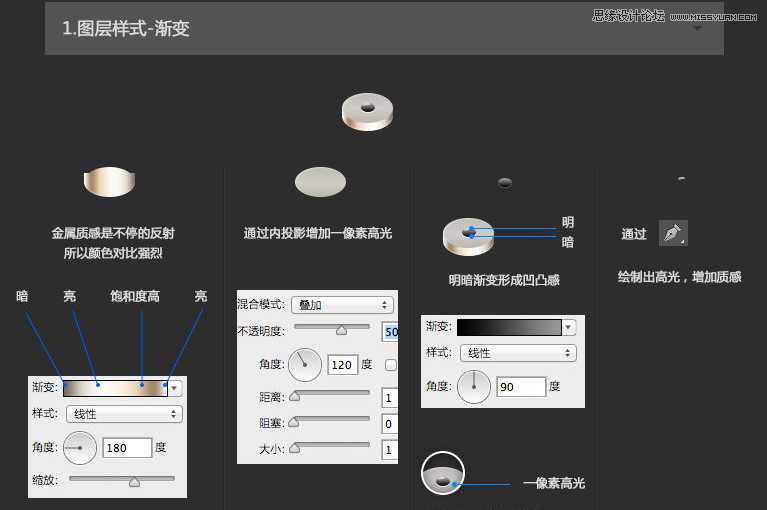
Task: Open the 样式 线性 dropdown below the metallic gradient
Action: point(124,414)
